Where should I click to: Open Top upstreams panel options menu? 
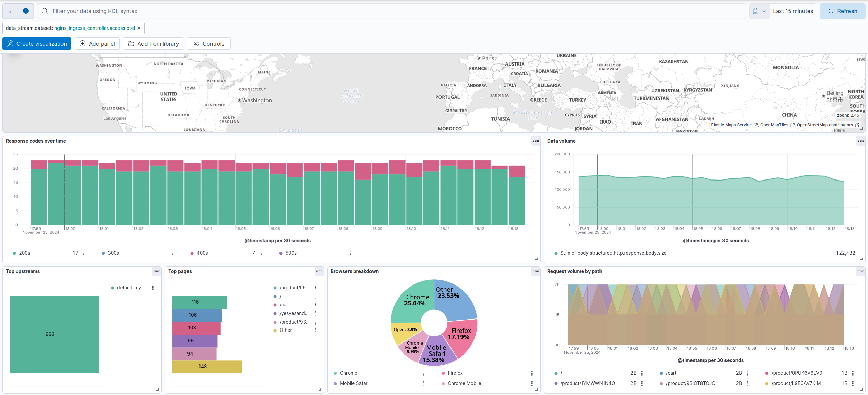(x=157, y=271)
